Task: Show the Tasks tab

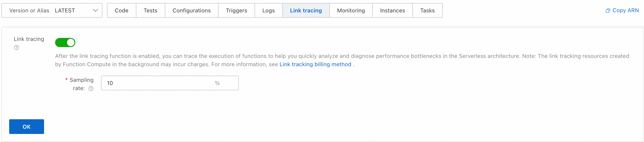Action: [x=427, y=11]
